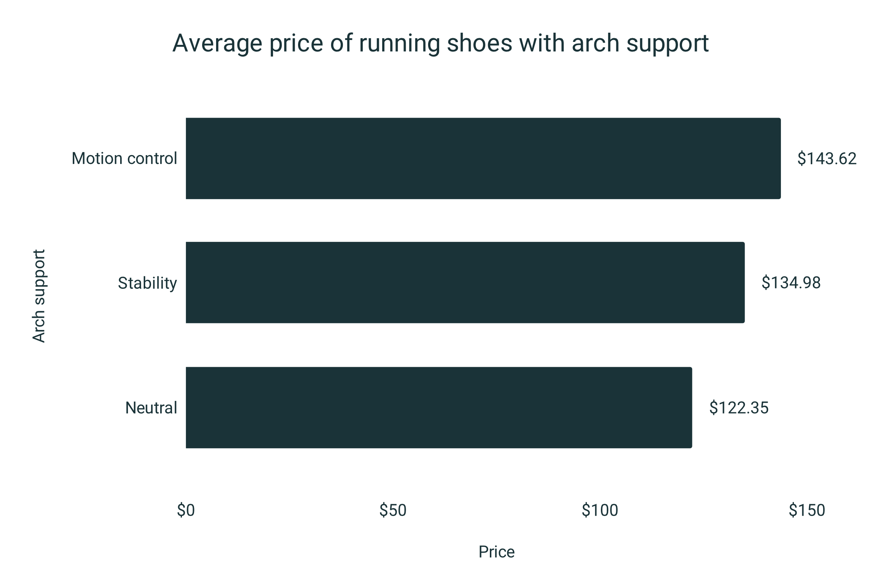This screenshot has height=588, width=882.
Task: Click the $100 axis tick label
Action: click(600, 510)
